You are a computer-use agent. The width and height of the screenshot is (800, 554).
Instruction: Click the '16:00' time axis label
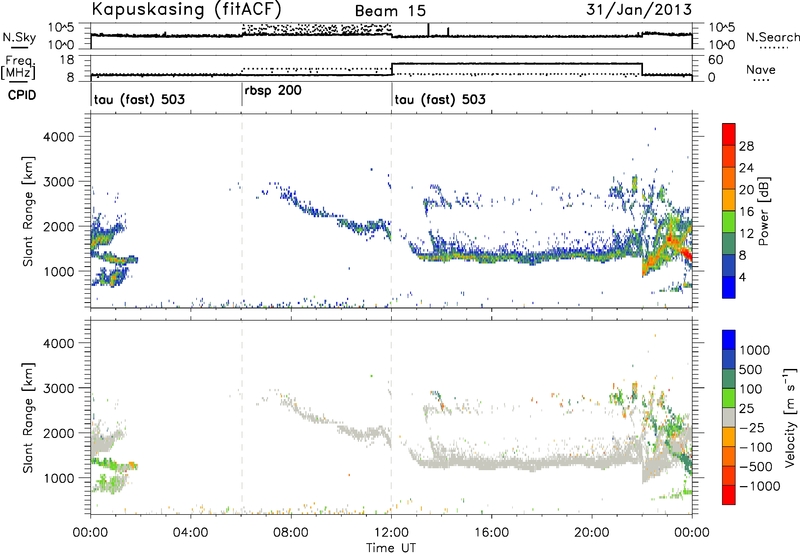[491, 533]
